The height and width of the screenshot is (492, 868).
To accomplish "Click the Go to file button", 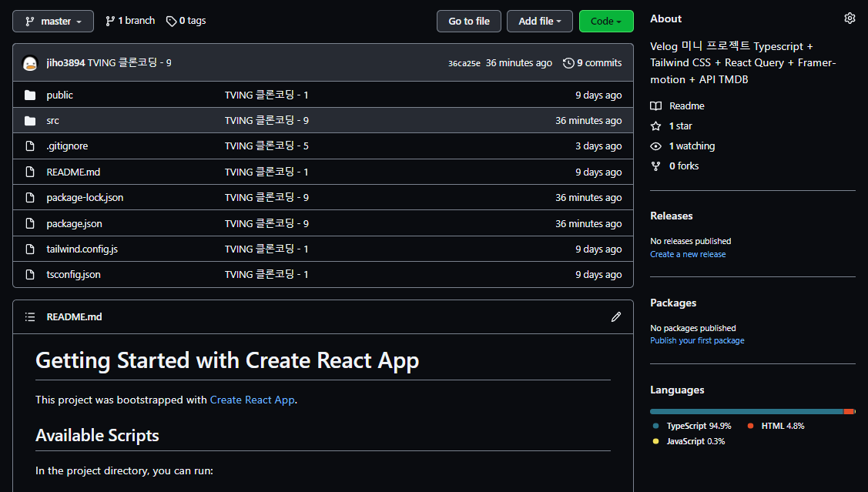I will (x=469, y=21).
